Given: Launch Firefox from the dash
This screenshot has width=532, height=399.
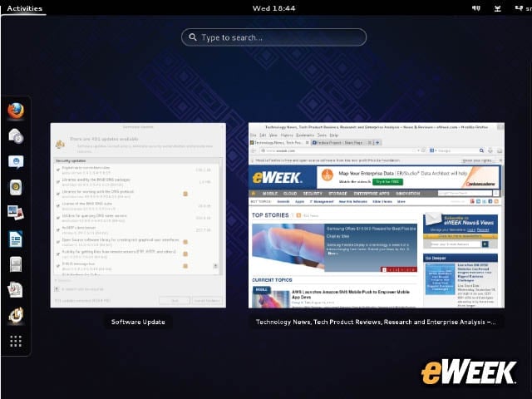Looking at the screenshot, I should point(16,111).
